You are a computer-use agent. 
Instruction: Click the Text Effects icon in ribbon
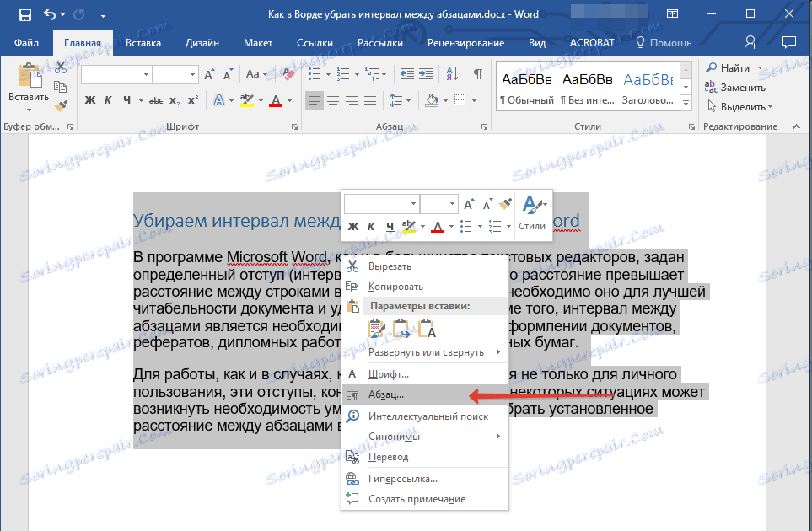(x=219, y=100)
